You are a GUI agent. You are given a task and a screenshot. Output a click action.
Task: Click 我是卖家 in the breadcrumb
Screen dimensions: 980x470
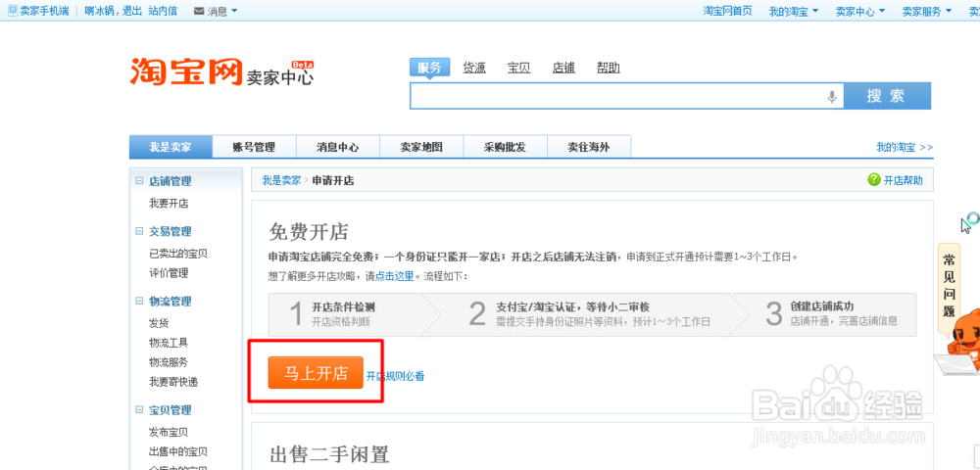point(281,180)
